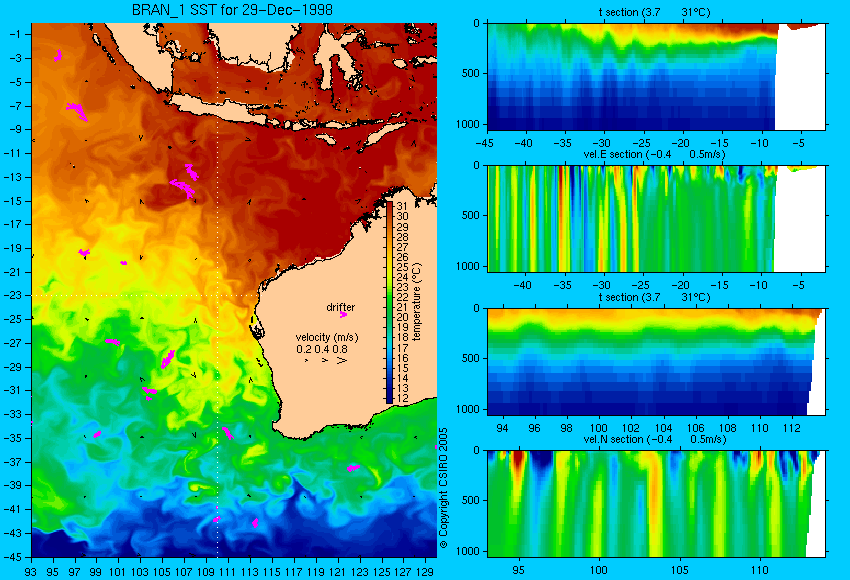Click the 129 longitude tick on the SST map
The width and height of the screenshot is (850, 580).
click(x=425, y=571)
